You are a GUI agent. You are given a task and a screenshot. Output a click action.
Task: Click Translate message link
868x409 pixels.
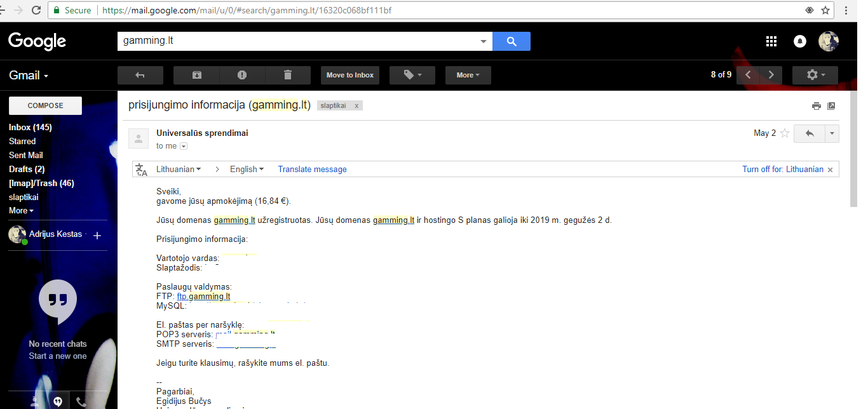click(312, 170)
